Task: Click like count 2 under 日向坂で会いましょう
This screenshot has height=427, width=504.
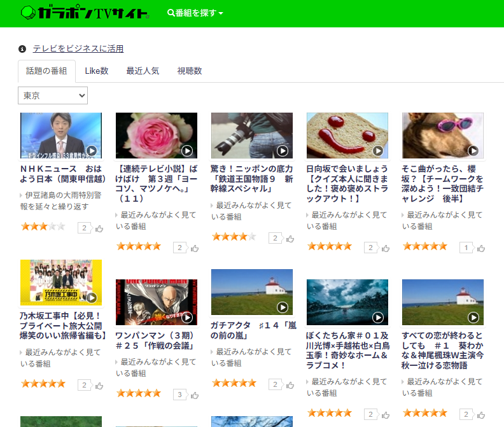Action: (371, 248)
